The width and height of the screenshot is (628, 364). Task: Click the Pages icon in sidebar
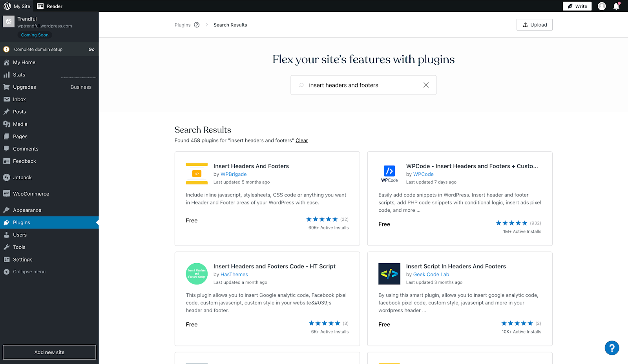pos(7,136)
